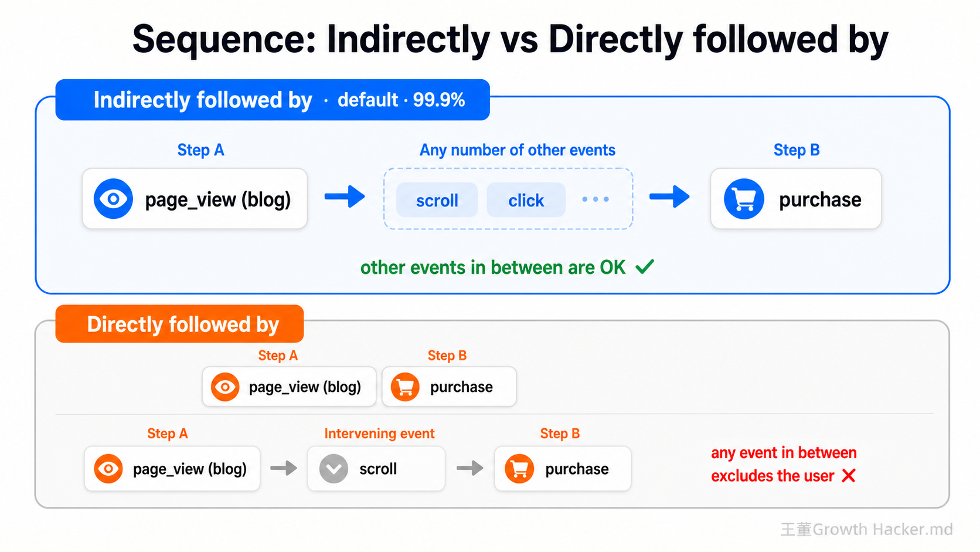Screen dimensions: 980x552
Task: Click the gray chevron icon on scroll card
Action: tap(334, 469)
